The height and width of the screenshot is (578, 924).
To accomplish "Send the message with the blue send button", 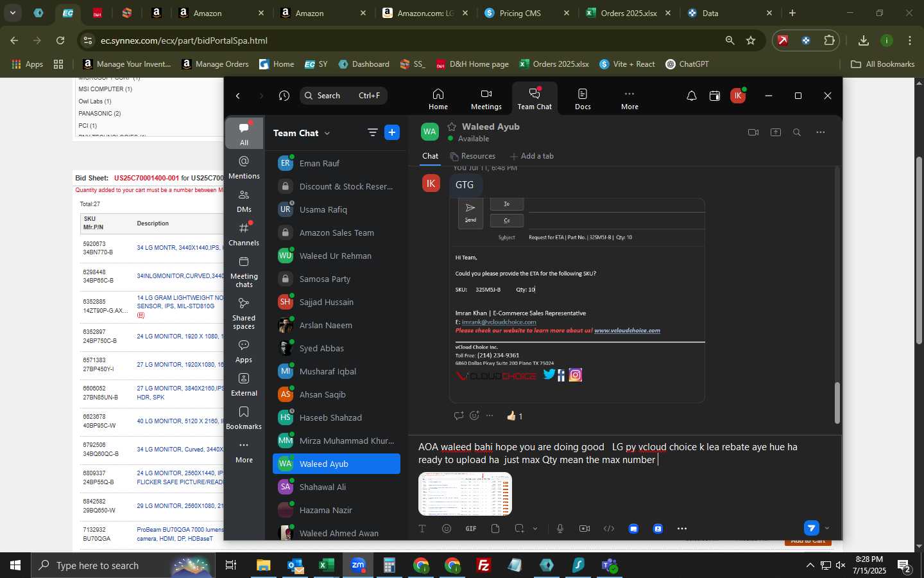I will (812, 528).
